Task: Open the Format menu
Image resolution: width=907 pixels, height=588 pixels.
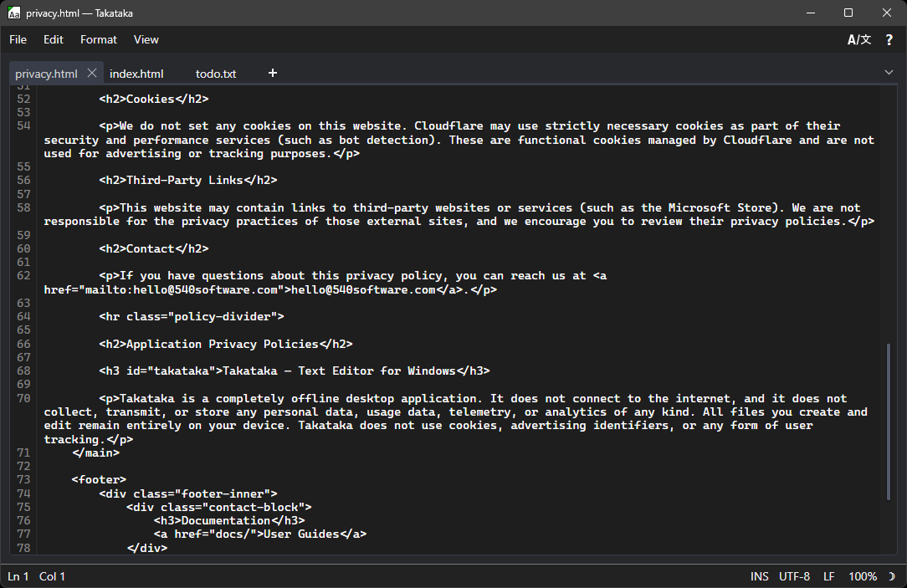Action: tap(99, 39)
